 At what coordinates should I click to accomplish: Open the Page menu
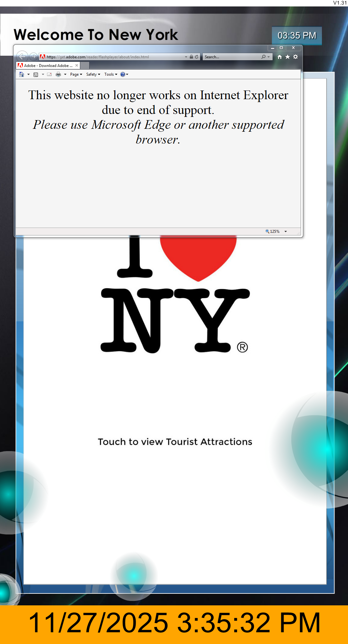pyautogui.click(x=76, y=74)
